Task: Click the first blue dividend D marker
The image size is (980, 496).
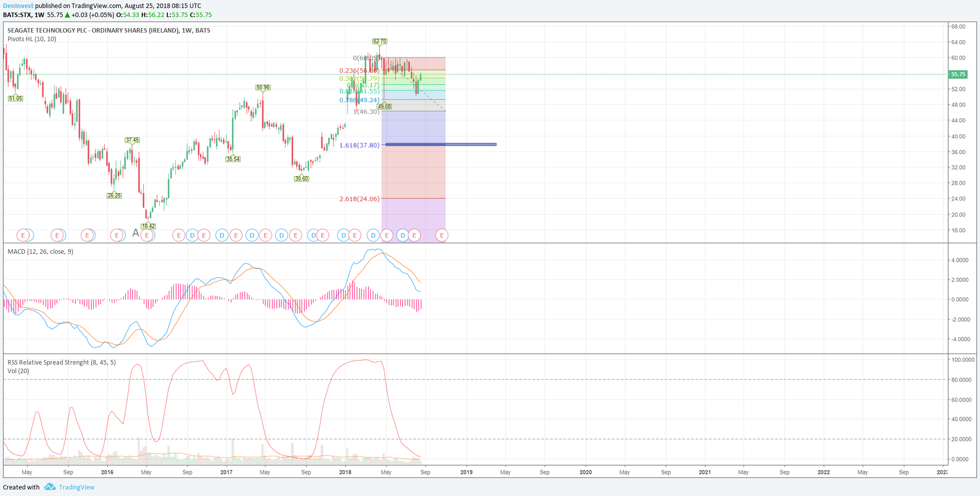Action: pos(192,235)
